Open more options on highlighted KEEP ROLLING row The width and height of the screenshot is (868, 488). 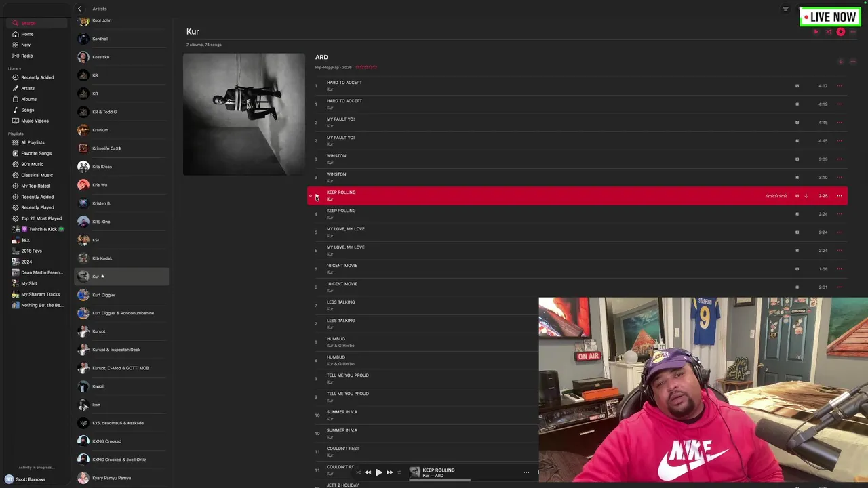pos(840,196)
